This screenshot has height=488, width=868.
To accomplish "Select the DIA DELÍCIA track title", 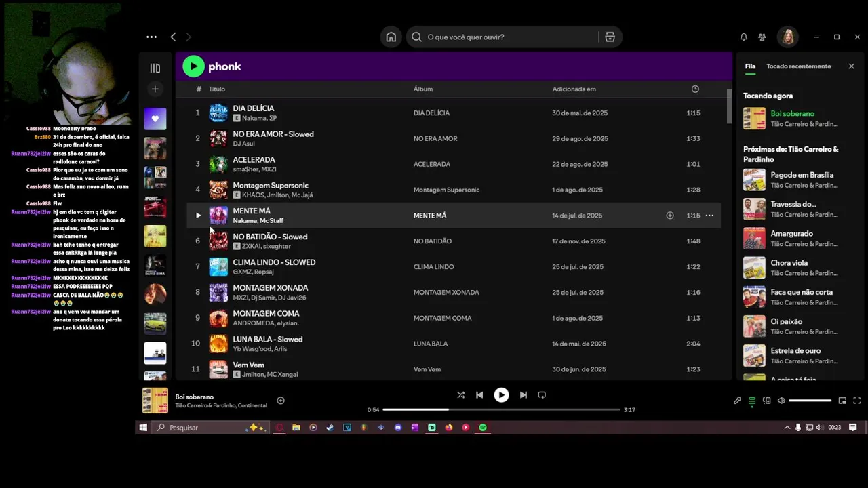I will pyautogui.click(x=254, y=108).
